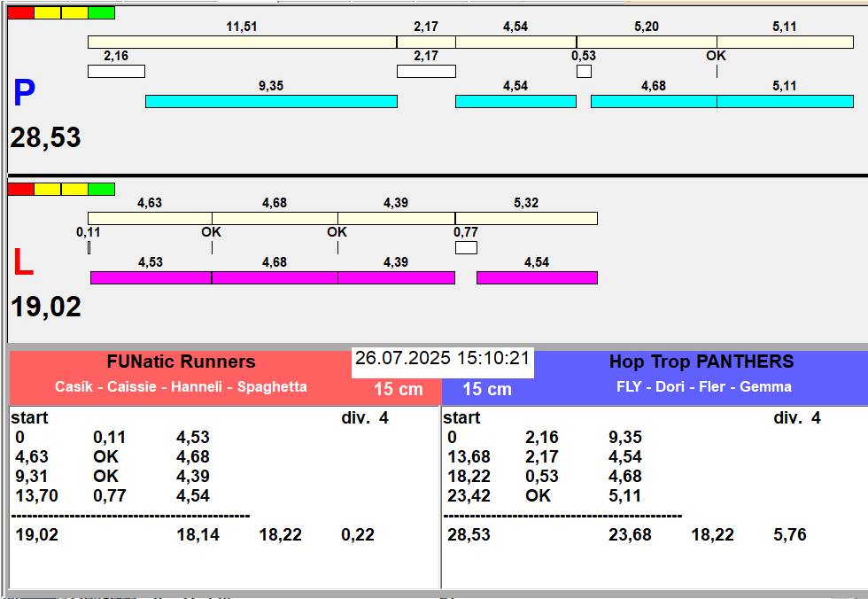This screenshot has height=599, width=868.
Task: Click the cream 11,51 bar in lane P
Action: (x=243, y=42)
